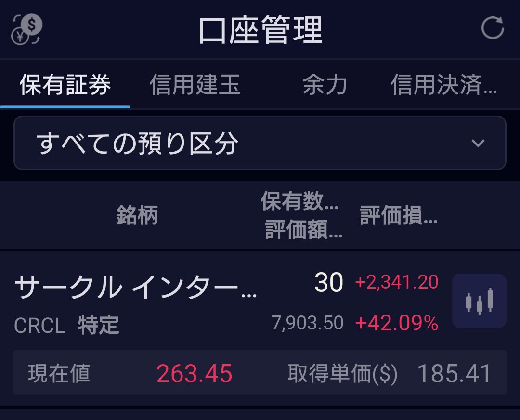Tap the +2,341.20 profit value
The width and height of the screenshot is (520, 420).
[397, 282]
